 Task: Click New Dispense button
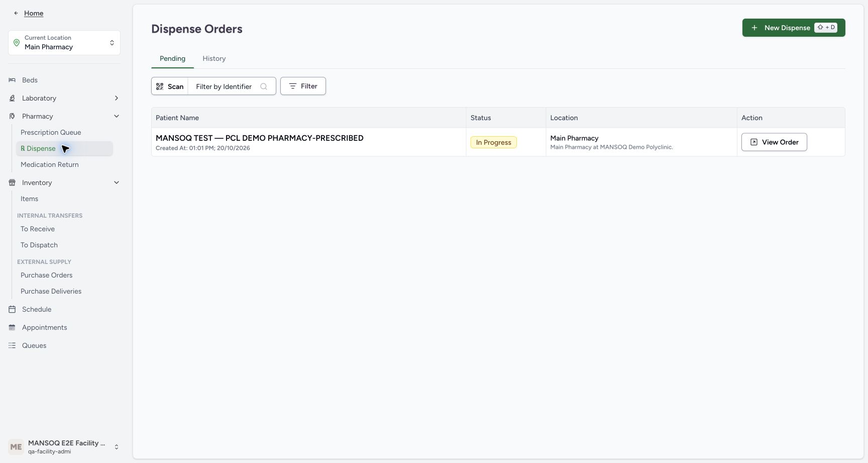tap(794, 28)
